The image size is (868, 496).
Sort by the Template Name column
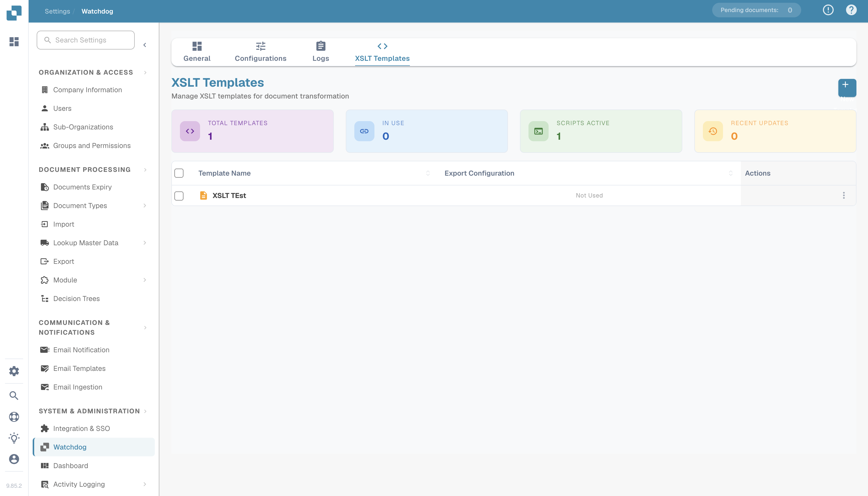coord(428,173)
